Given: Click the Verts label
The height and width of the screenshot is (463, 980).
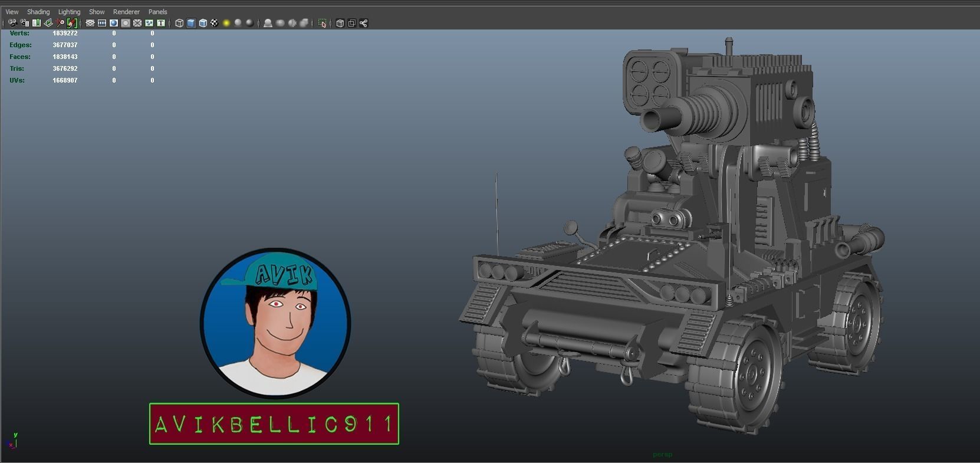Looking at the screenshot, I should (19, 33).
